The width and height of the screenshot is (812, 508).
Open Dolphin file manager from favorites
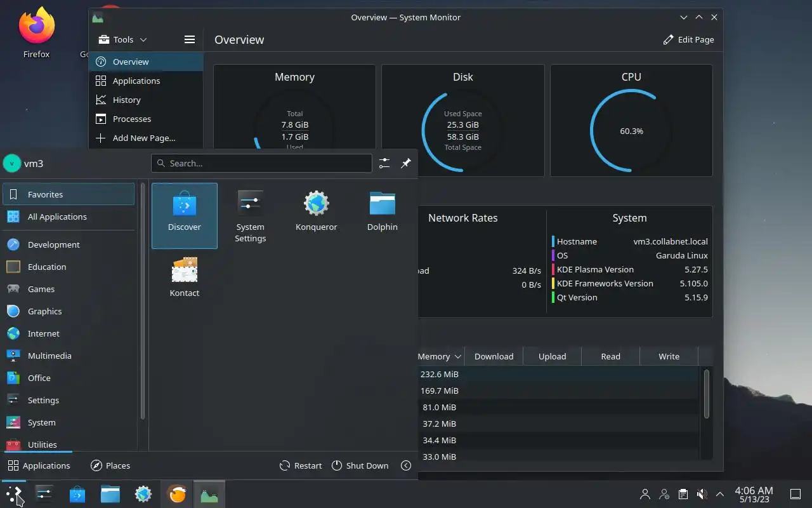click(x=383, y=216)
